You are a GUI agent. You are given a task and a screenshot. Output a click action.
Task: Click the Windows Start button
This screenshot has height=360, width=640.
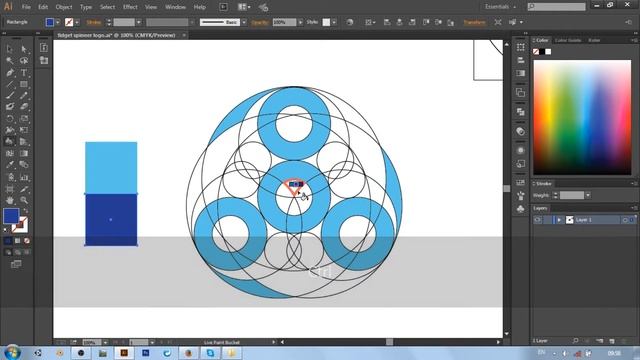(x=12, y=352)
